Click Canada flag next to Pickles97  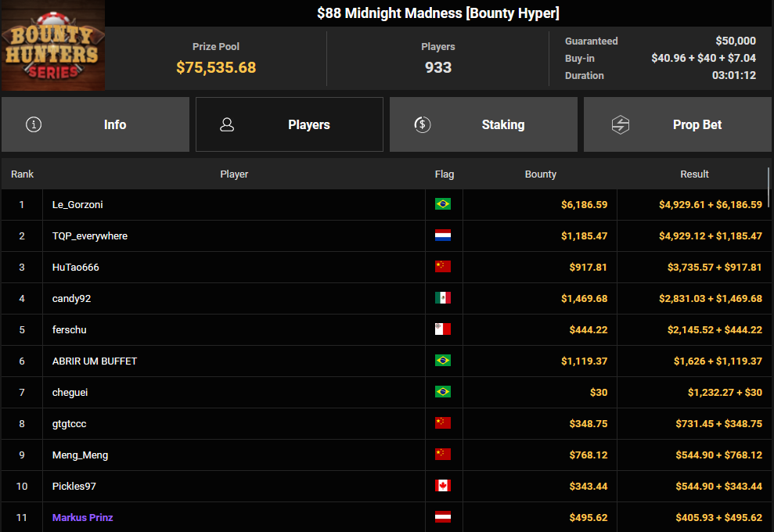click(x=443, y=486)
